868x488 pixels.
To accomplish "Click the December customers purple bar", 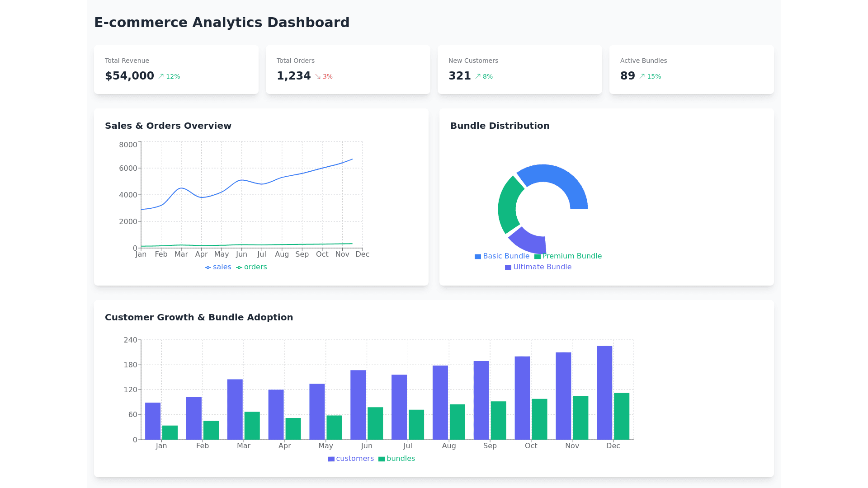I will tap(604, 393).
